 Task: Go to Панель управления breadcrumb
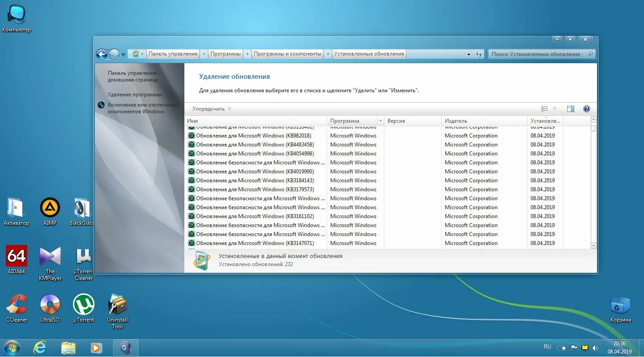[173, 54]
